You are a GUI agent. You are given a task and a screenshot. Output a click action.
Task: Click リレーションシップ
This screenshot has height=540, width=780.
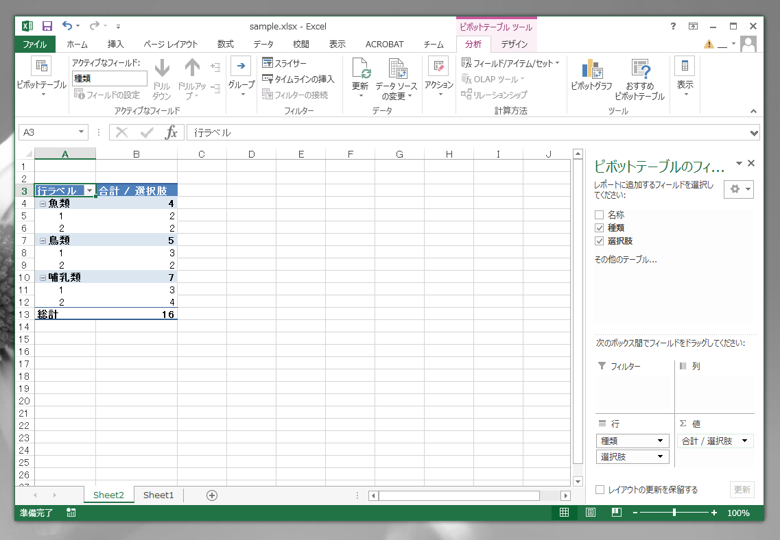(494, 94)
